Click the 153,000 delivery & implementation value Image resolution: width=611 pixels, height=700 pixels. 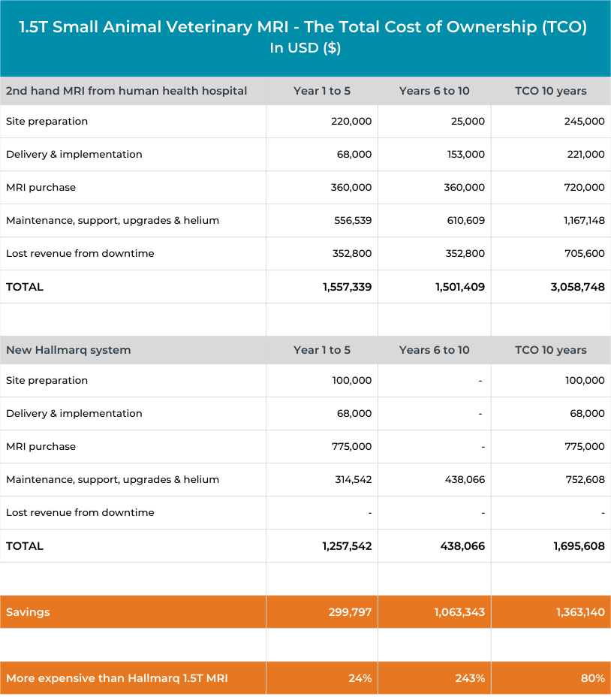466,155
